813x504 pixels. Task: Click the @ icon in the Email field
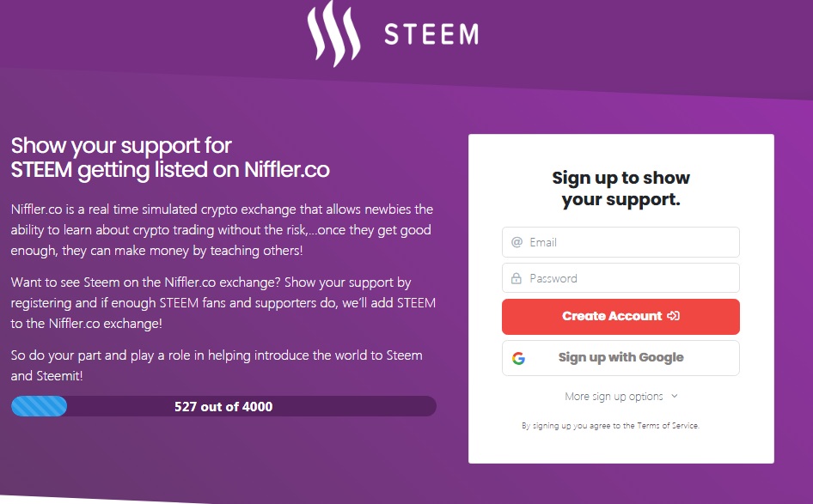pos(517,242)
